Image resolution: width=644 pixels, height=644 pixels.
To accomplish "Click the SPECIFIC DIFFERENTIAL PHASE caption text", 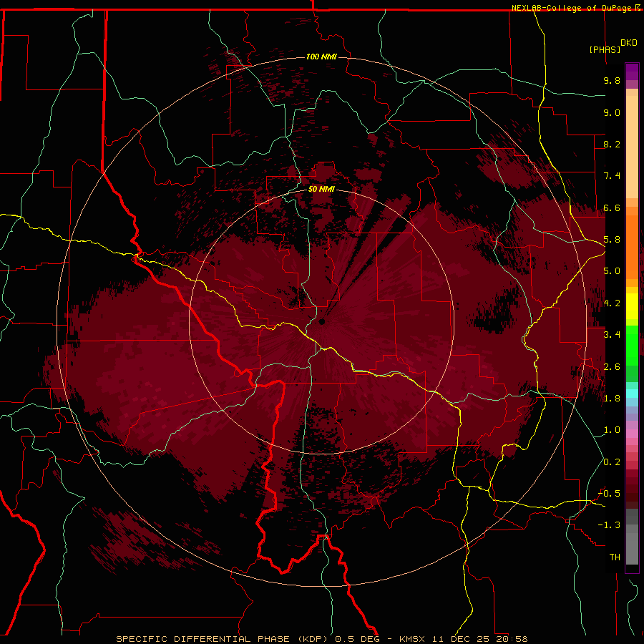I will pos(203,639).
